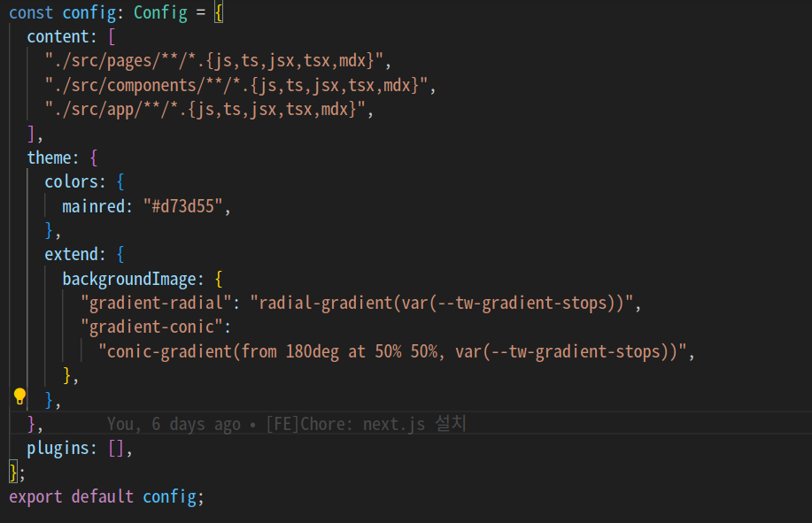
Task: Click the empty array brackets after plugins
Action: [116, 449]
